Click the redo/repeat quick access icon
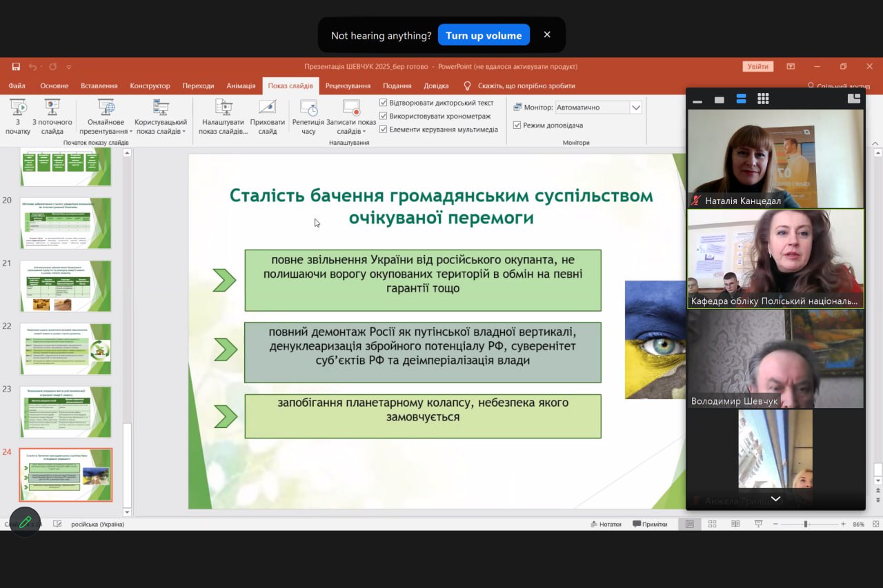The height and width of the screenshot is (588, 883). point(52,67)
